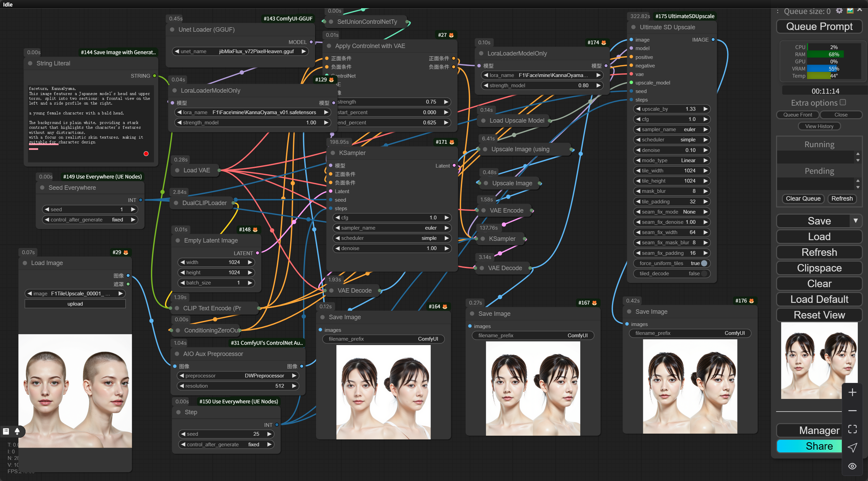Toggle link visibility eye icon
Viewport: 868px width, 481px height.
[x=852, y=466]
